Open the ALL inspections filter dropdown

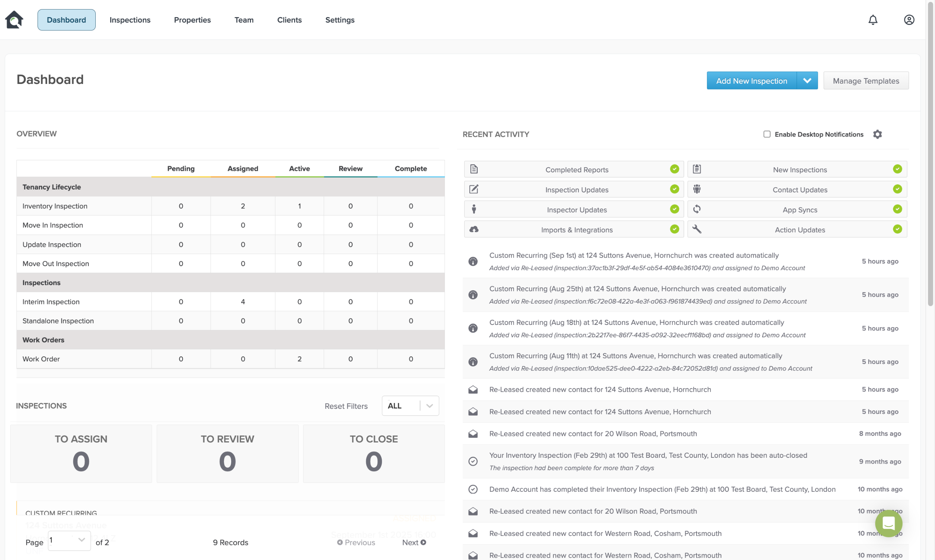[410, 406]
